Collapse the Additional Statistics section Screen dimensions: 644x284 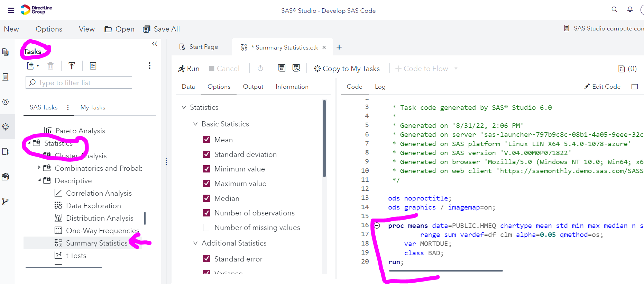(x=195, y=243)
